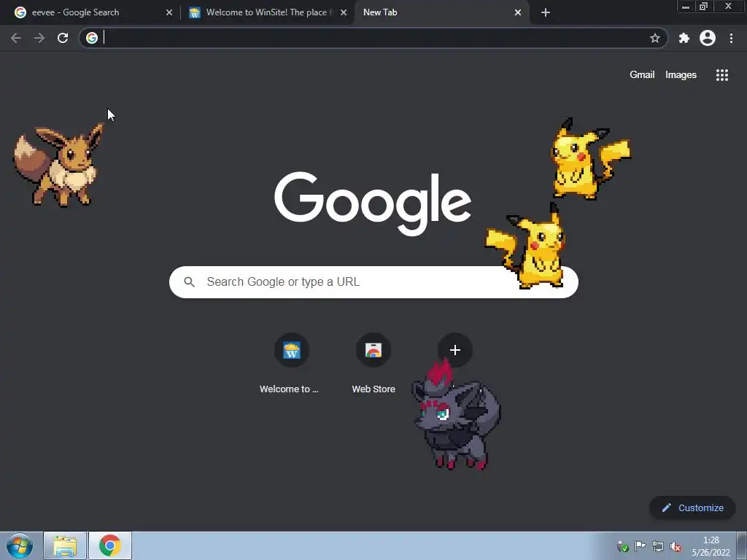This screenshot has height=560, width=747.
Task: Open File Explorer from the taskbar
Action: point(65,545)
